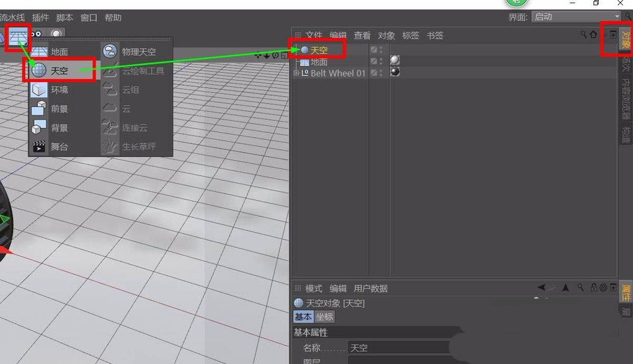The height and width of the screenshot is (364, 633).
Task: Click the lock icon in attributes panel
Action: tap(593, 288)
